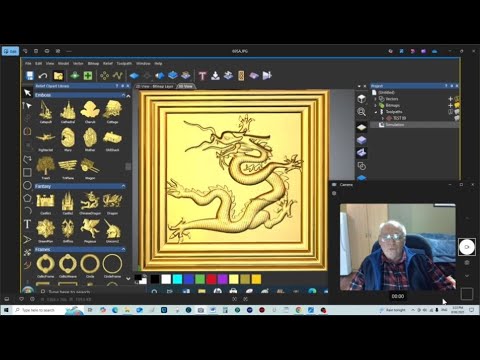Insert the Pegasus clipart relief

[x=90, y=230]
